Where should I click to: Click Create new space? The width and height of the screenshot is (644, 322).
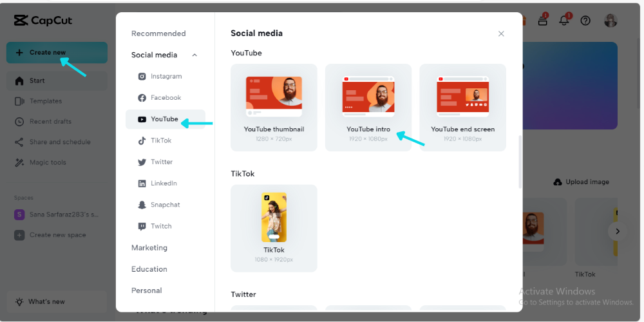(57, 235)
